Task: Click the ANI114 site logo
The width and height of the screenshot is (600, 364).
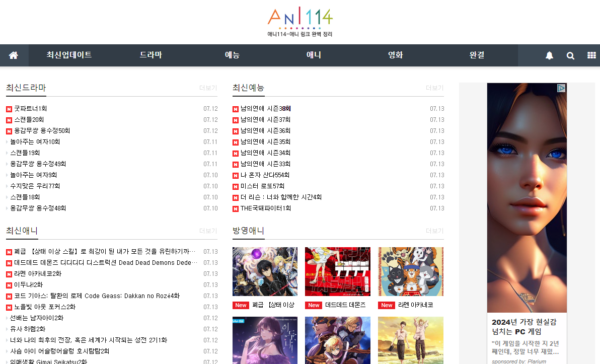Action: [x=300, y=21]
